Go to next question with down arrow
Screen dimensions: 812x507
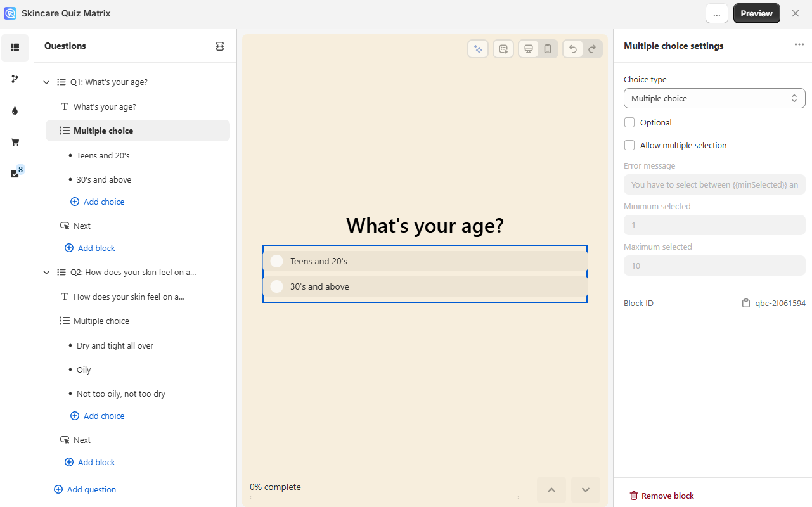[586, 490]
